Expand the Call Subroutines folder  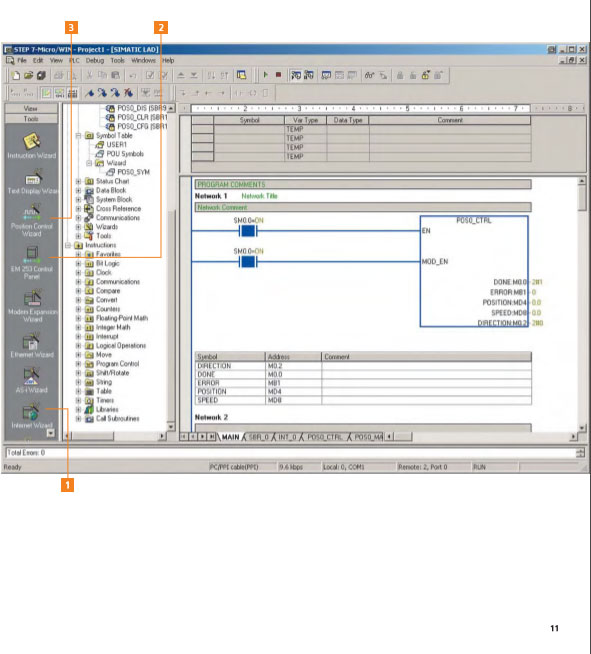pyautogui.click(x=78, y=418)
